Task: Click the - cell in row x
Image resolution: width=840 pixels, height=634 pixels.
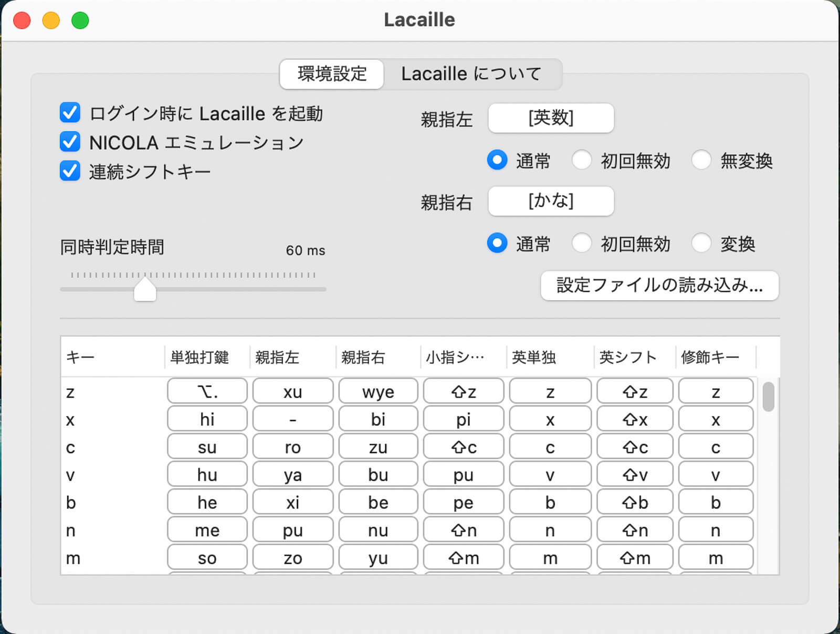Action: tap(293, 419)
